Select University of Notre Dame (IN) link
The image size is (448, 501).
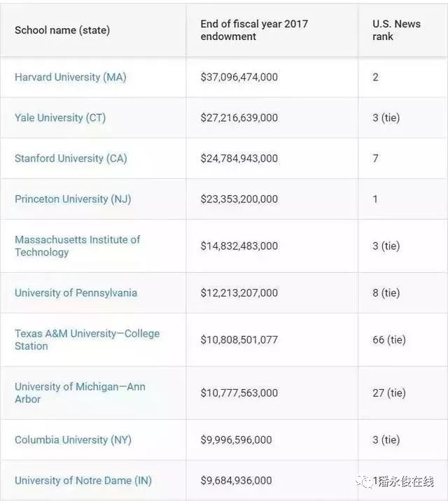[x=83, y=480]
